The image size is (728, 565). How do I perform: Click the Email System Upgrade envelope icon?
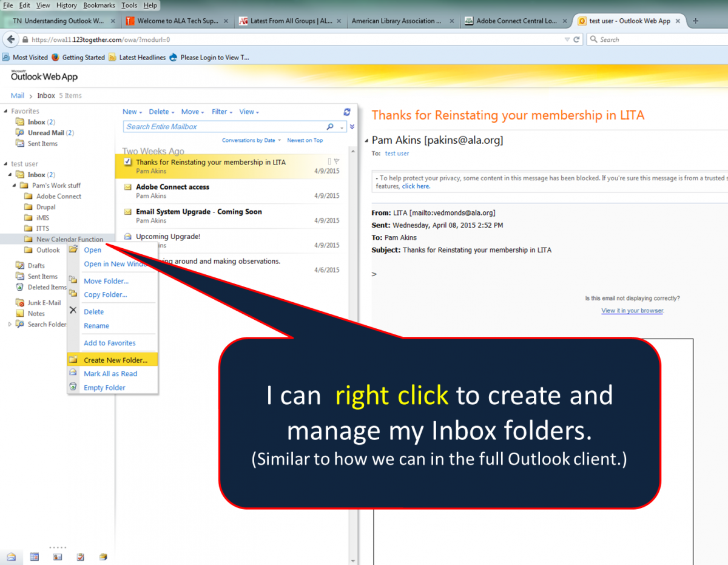[128, 212]
